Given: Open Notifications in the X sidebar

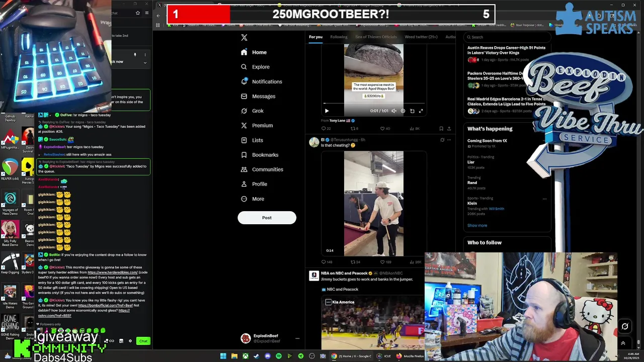Looking at the screenshot, I should coord(262,81).
